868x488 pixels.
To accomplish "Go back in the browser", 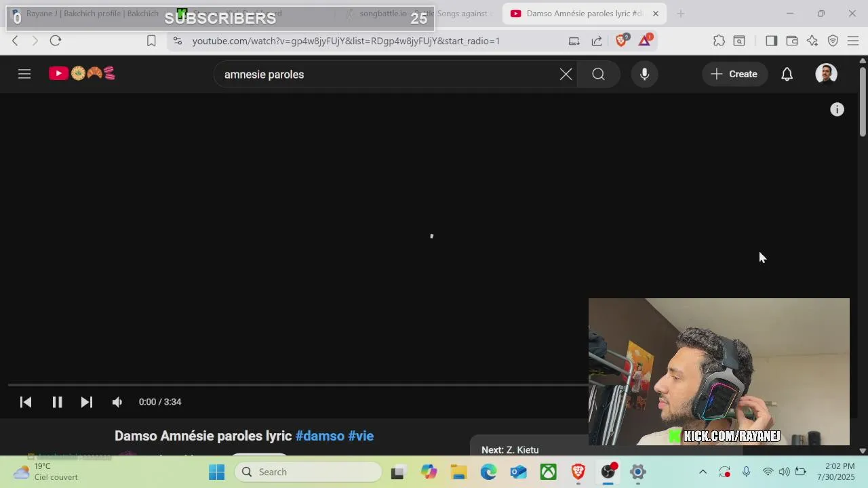I will coord(15,41).
